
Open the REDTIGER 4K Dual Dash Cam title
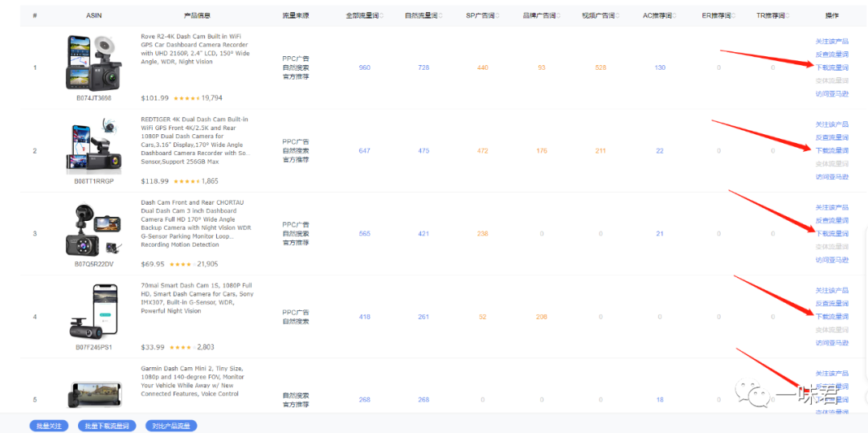195,141
